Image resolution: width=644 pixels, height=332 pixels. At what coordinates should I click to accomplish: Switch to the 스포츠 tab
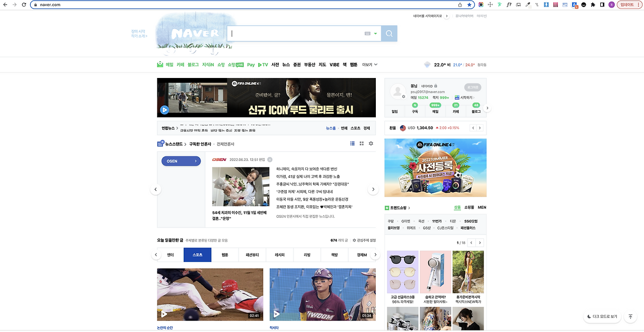tap(197, 255)
